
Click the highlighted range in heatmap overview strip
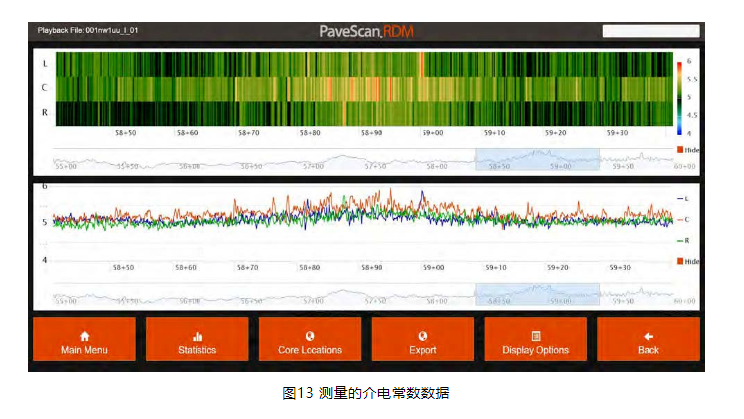[537, 160]
